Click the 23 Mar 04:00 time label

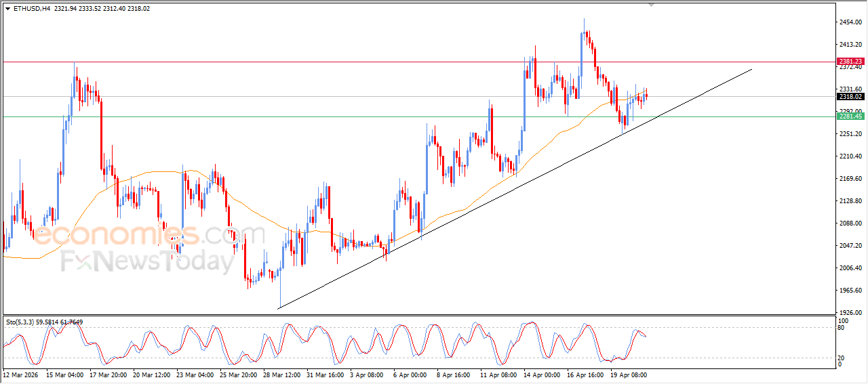click(x=196, y=374)
